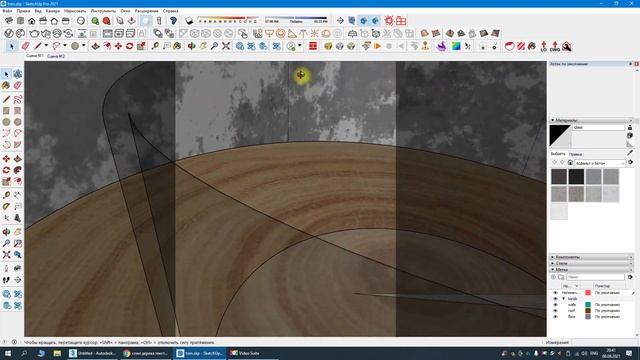The width and height of the screenshot is (640, 360).
Task: Click Zoom Extents tool in top toolbar
Action: pyautogui.click(x=226, y=46)
